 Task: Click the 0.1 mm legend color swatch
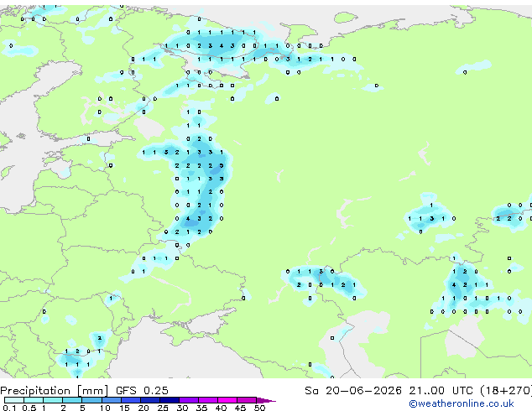(14, 400)
